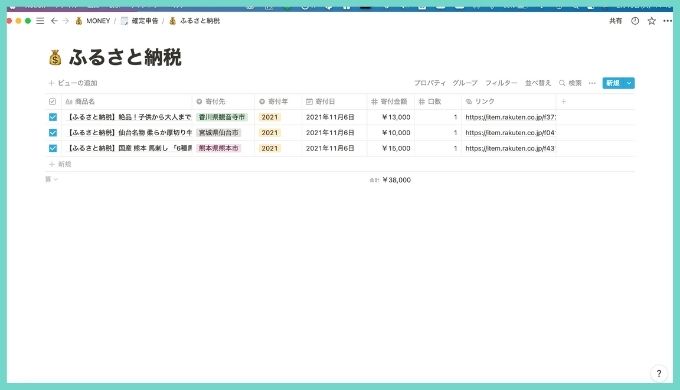Open the フィルター filter menu
Viewport: 680px width, 390px height.
[501, 83]
